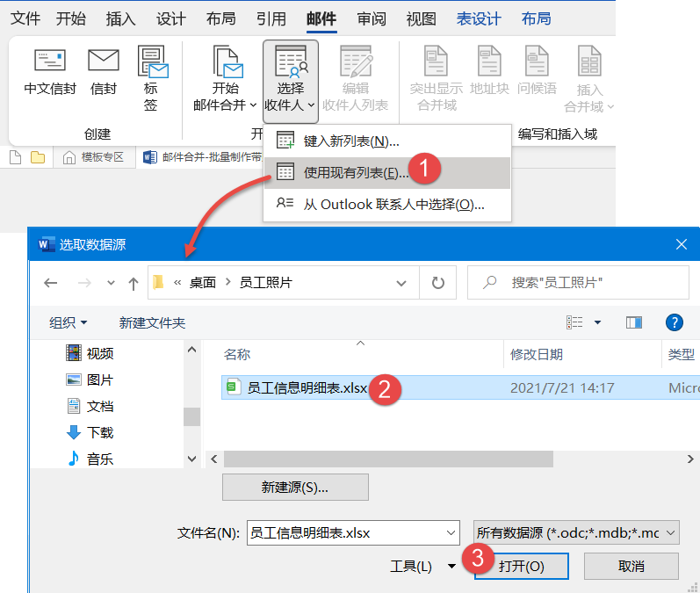Select the 员工信息明细表.xlsx file
Viewport: 700px width, 593px height.
[307, 387]
